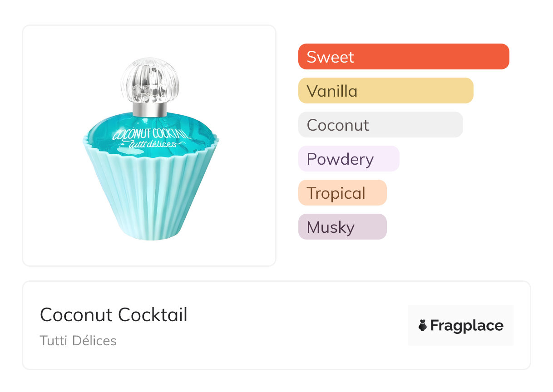Click the Fragplace perfume bottle logo icon
The width and height of the screenshot is (553, 392).
423,325
